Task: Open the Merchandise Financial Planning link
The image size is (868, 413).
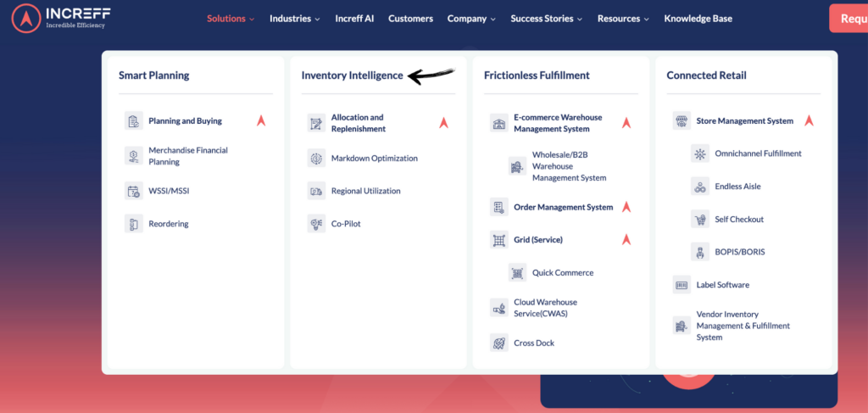Action: 188,156
